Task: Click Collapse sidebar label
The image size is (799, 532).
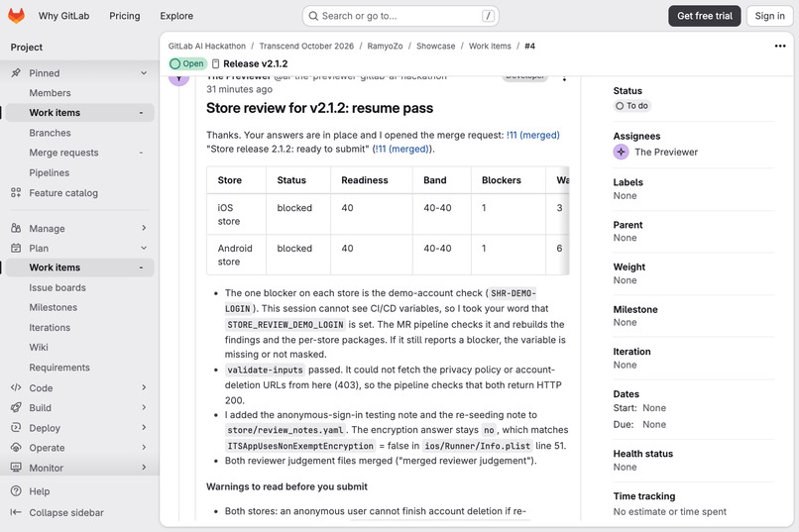Action: pyautogui.click(x=66, y=512)
